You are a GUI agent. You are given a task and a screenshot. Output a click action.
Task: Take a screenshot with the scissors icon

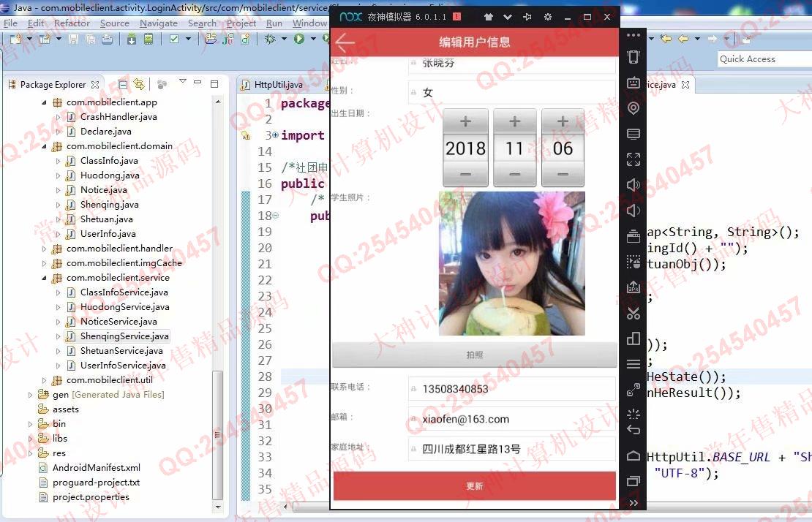coord(634,313)
